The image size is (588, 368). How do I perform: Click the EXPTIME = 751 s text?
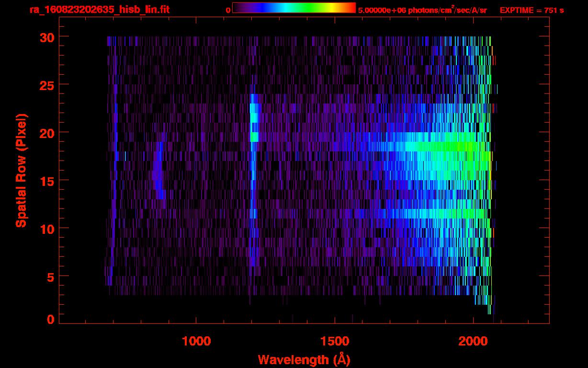(531, 10)
